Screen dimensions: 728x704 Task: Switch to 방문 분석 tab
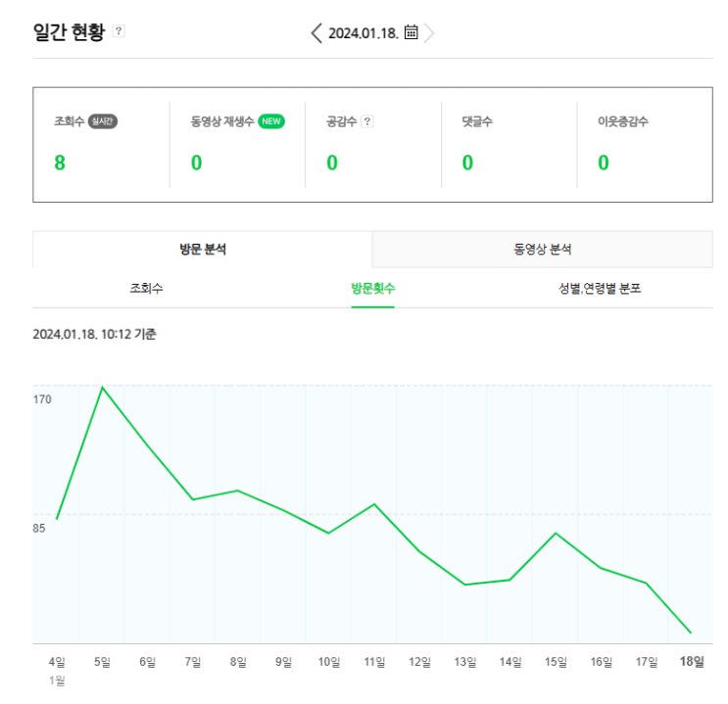point(203,250)
